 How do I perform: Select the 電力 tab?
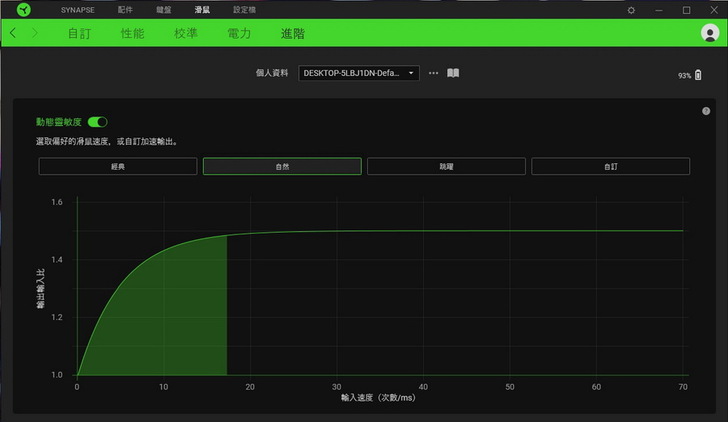(x=239, y=33)
